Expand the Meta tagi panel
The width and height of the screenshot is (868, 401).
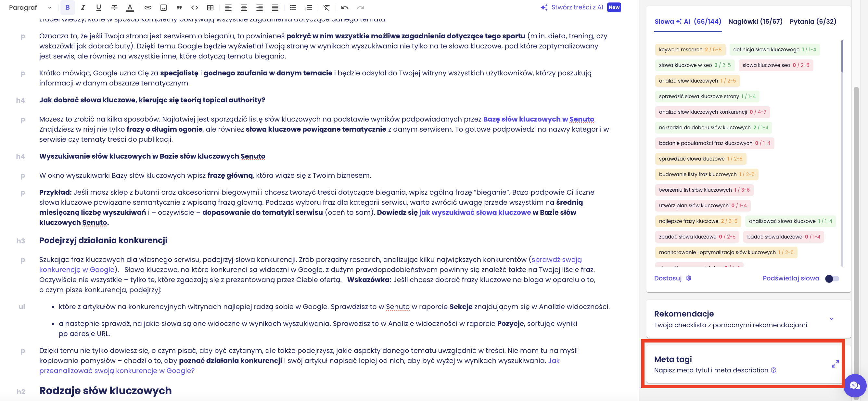pos(835,364)
